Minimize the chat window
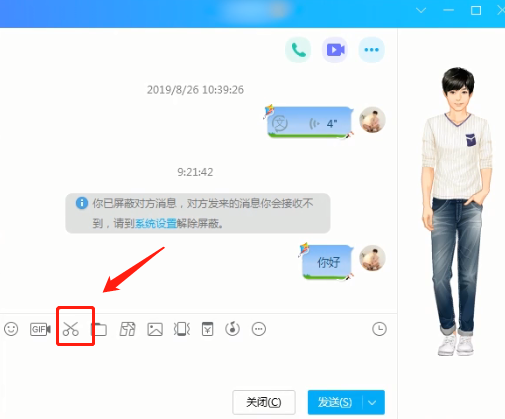505x419 pixels. click(x=449, y=10)
